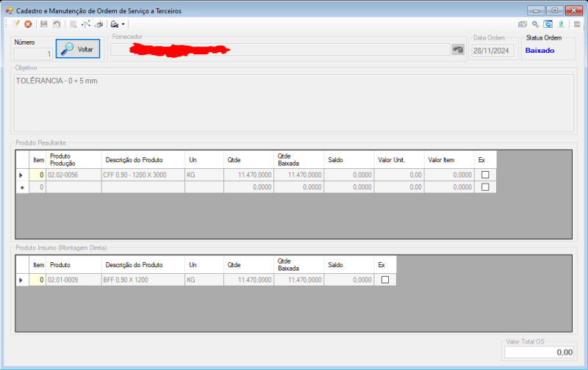Click the new/edit record pencil icon
The height and width of the screenshot is (370, 588).
16,24
